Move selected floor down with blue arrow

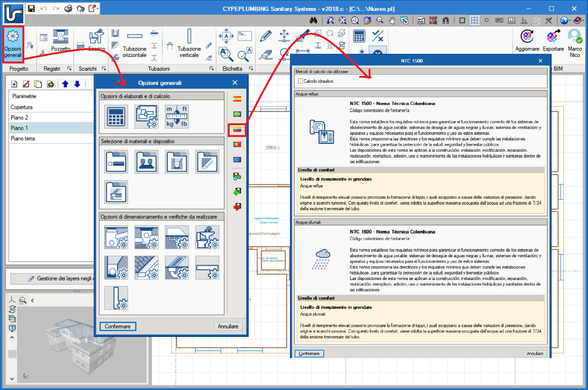(x=77, y=84)
